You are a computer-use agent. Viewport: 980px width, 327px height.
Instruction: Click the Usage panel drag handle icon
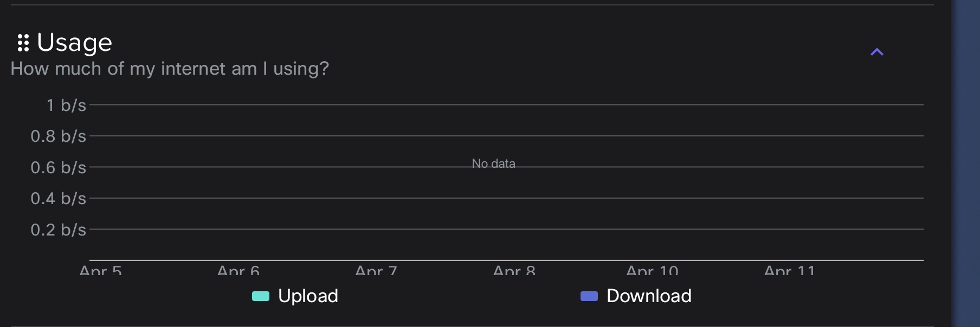click(x=23, y=43)
